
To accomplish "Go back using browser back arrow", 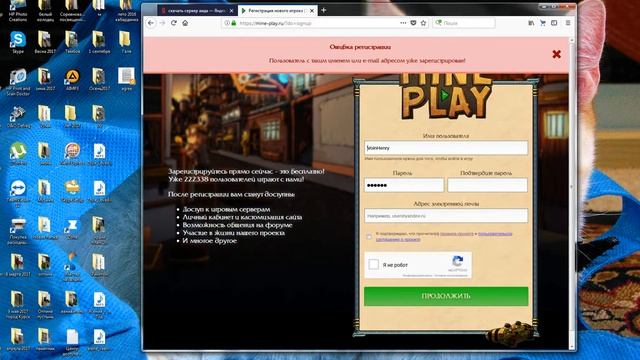I will click(151, 23).
